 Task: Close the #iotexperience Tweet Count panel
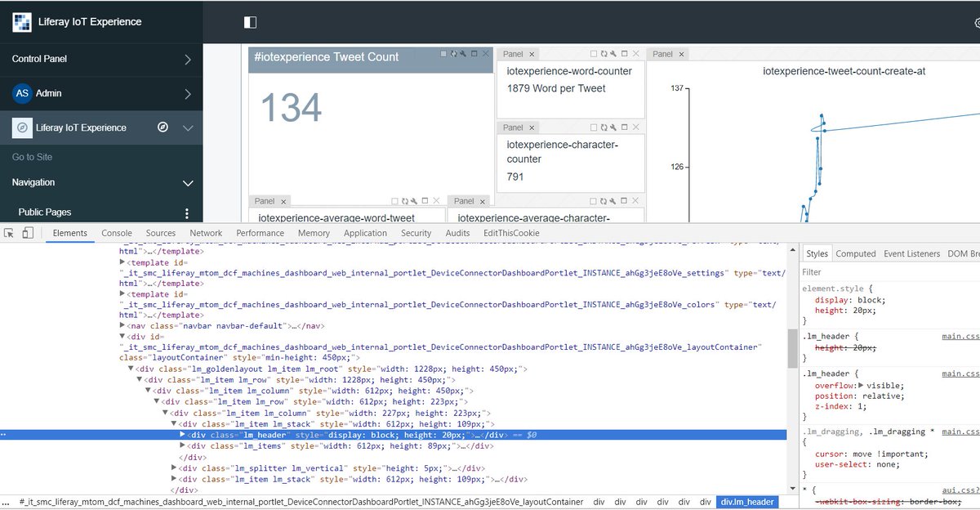pos(486,54)
